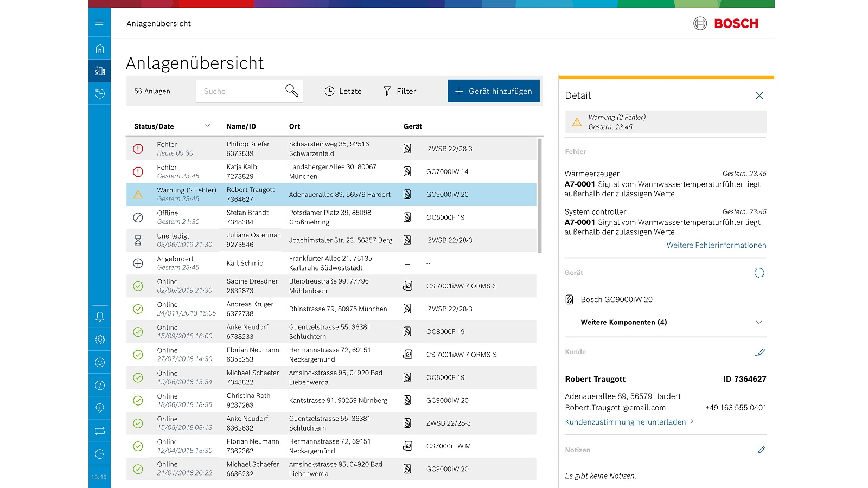This screenshot has height=488, width=868.
Task: Open the info icon in sidebar
Action: click(99, 408)
